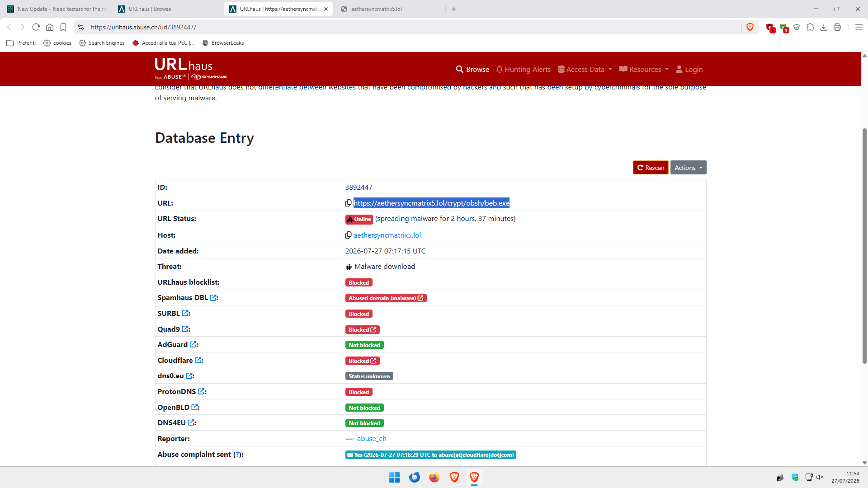Click the taskbar clock showing 11:54
This screenshot has height=488, width=868.
pos(845,477)
